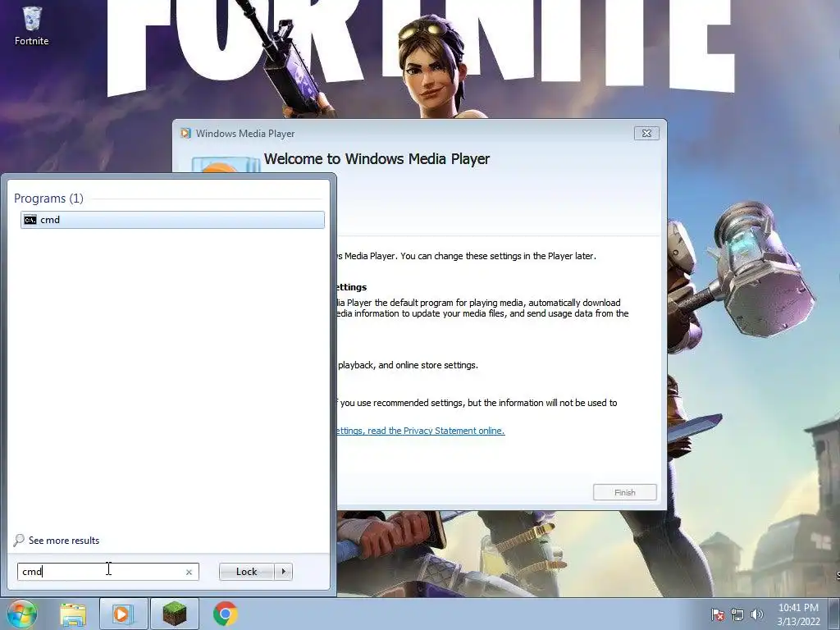Close the Windows Media Player dialog

coord(646,134)
